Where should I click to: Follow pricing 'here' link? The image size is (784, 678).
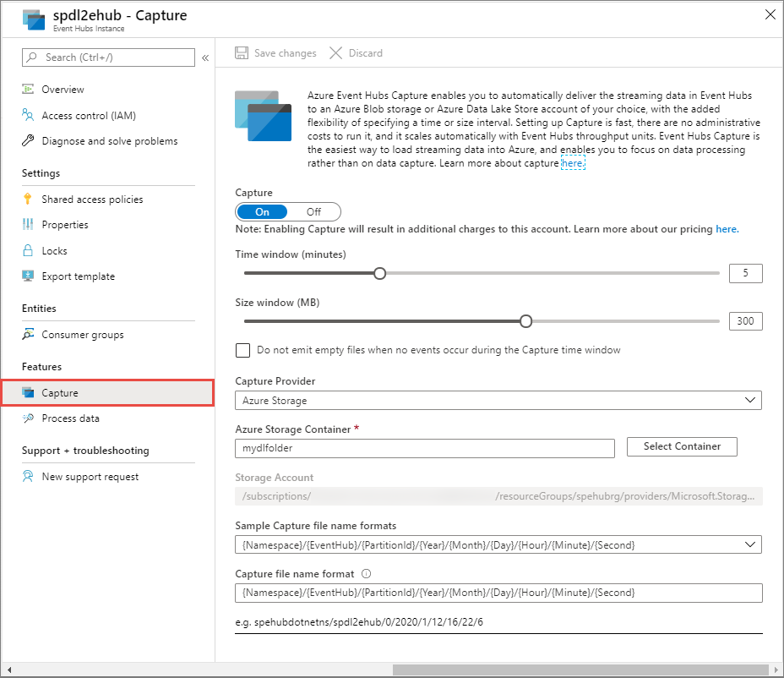point(727,228)
